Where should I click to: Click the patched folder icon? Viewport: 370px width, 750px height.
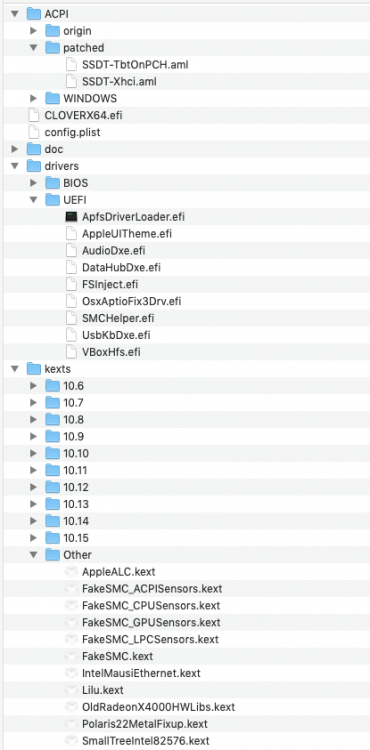52,48
